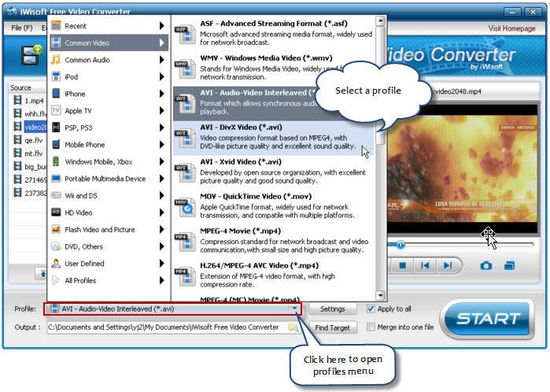
Task: Uncheck the Apply to all checkbox
Action: (371, 309)
